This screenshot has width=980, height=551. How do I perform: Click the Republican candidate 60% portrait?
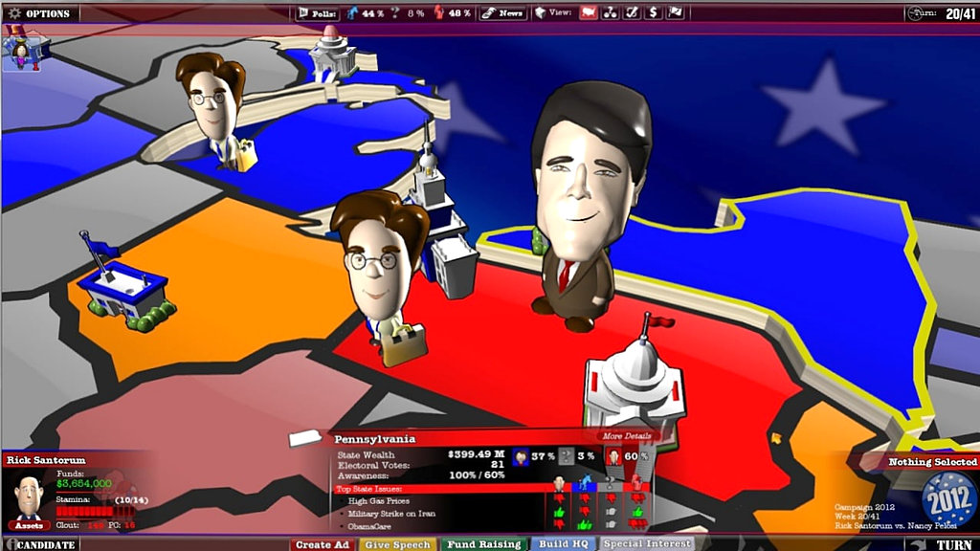point(613,456)
